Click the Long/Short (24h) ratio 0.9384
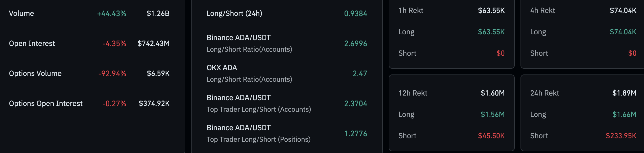644x153 pixels. [x=355, y=14]
